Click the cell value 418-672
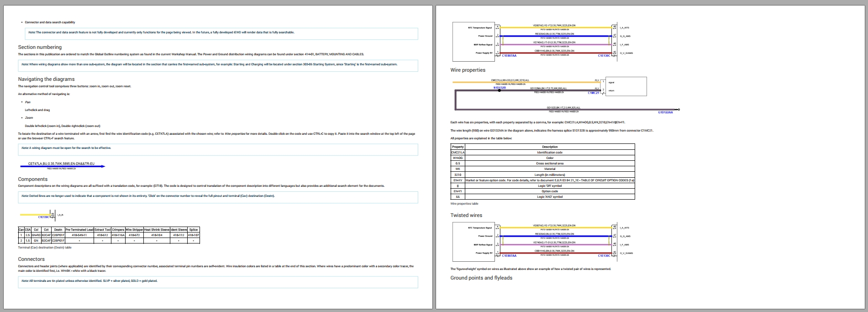 point(134,235)
